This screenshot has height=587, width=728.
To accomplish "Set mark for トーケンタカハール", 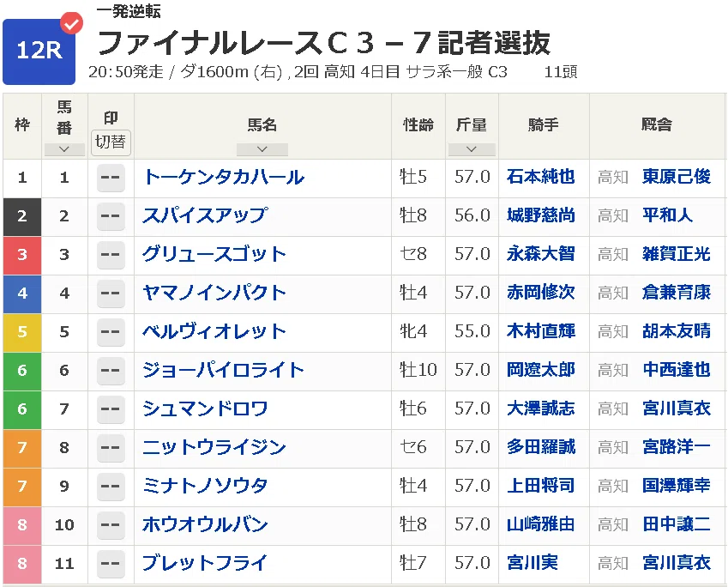I will pos(111,178).
